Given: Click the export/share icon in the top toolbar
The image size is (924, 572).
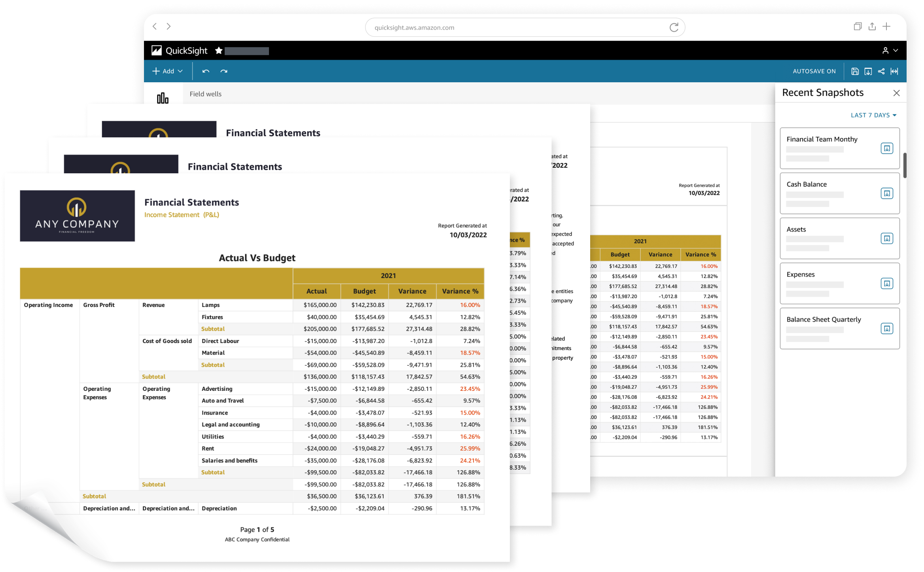Looking at the screenshot, I should [x=882, y=70].
